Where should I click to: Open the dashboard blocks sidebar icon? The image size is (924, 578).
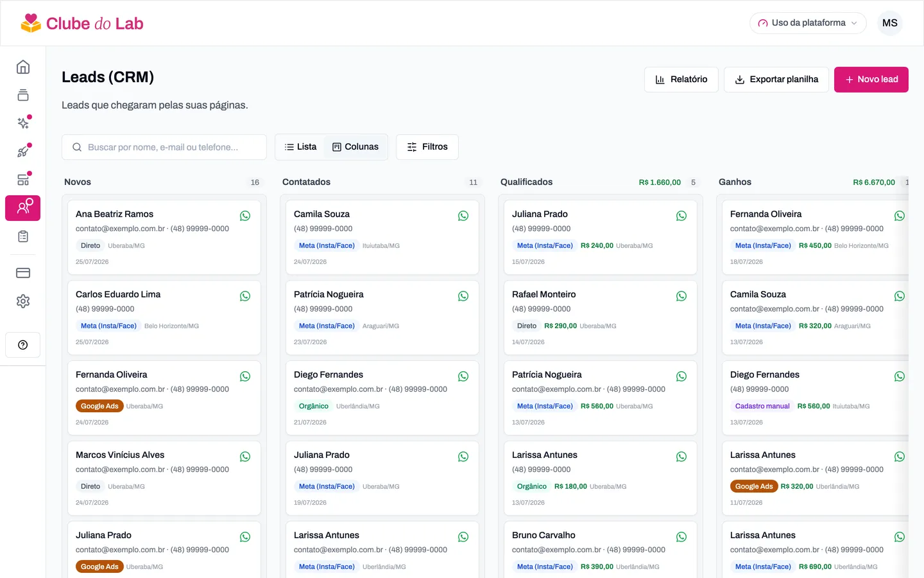click(23, 180)
